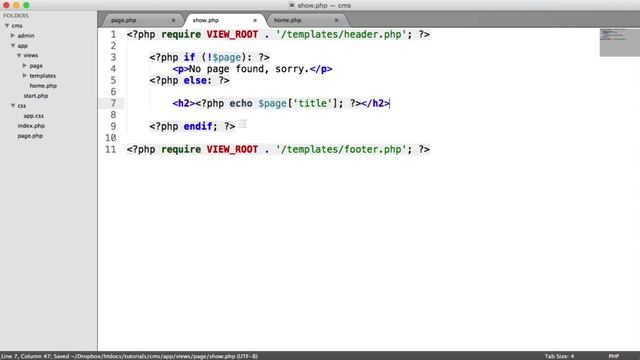This screenshot has width=640, height=360.
Task: Click the echo keyword on line 7
Action: point(240,103)
